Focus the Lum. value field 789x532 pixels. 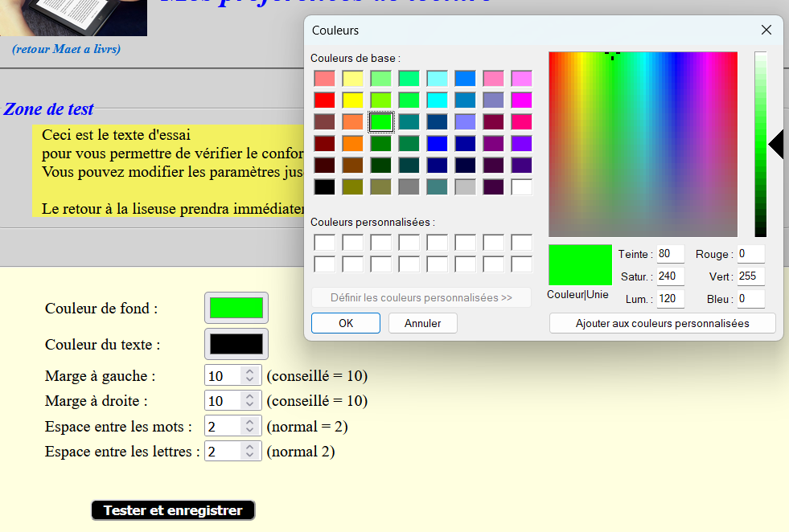pos(670,299)
